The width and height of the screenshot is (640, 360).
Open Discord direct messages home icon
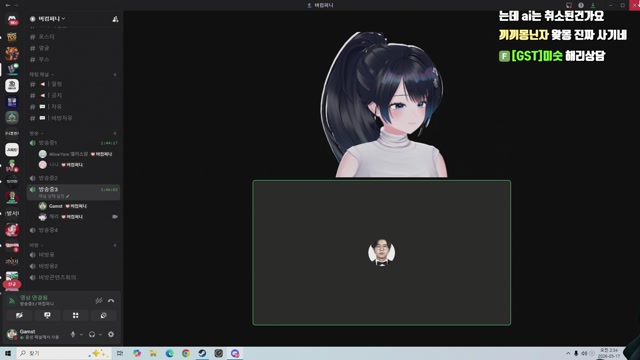12,20
